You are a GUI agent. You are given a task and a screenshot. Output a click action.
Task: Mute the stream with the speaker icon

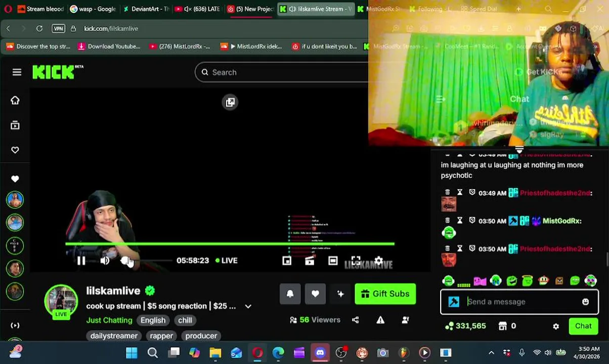point(105,260)
